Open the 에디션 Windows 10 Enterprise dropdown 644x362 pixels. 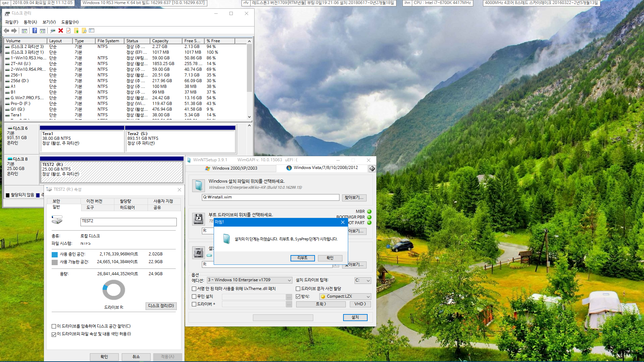(x=250, y=280)
